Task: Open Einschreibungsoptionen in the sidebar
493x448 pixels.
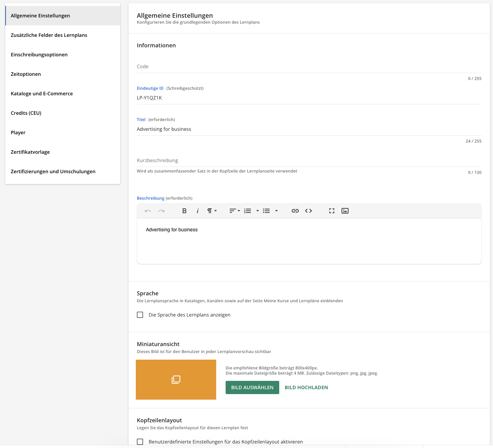Action: click(39, 55)
